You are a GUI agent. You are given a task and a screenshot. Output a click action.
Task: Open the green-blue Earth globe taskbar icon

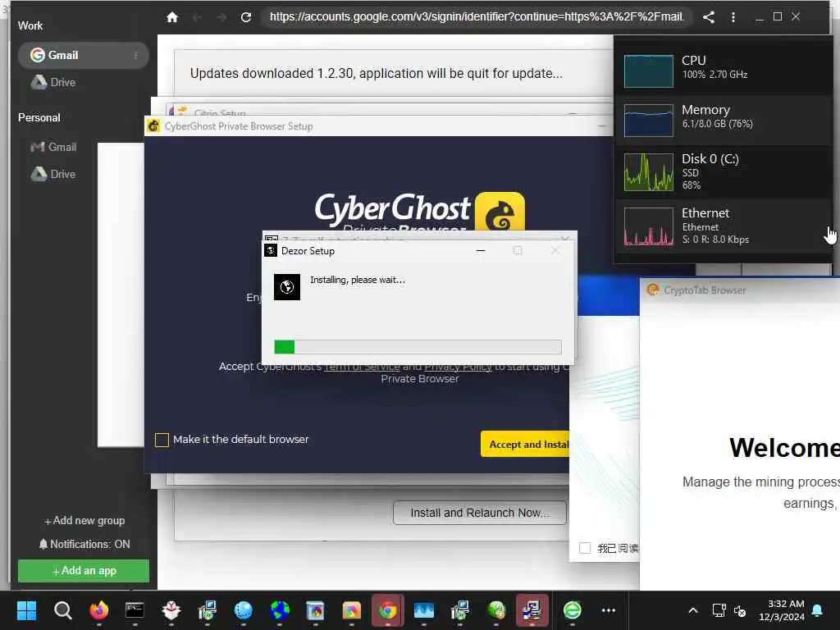[x=279, y=610]
